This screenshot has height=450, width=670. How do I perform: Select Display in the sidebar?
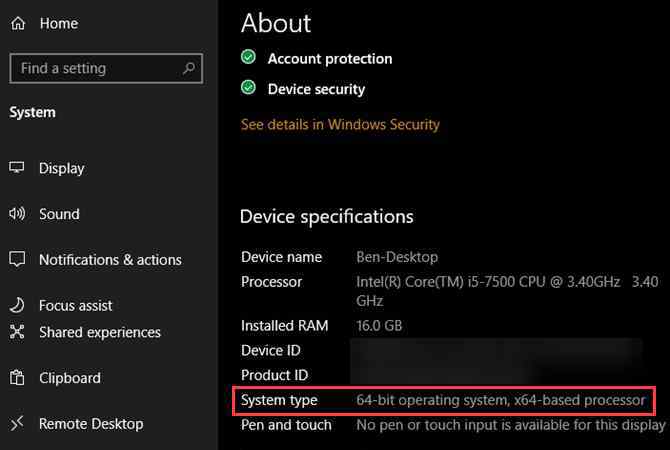pos(62,168)
